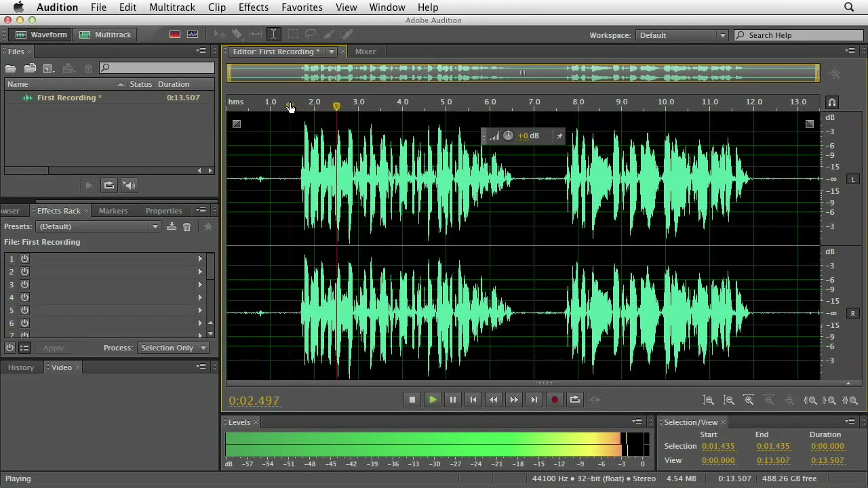The width and height of the screenshot is (868, 488).
Task: Zoom out amplitude
Action: pos(729,401)
